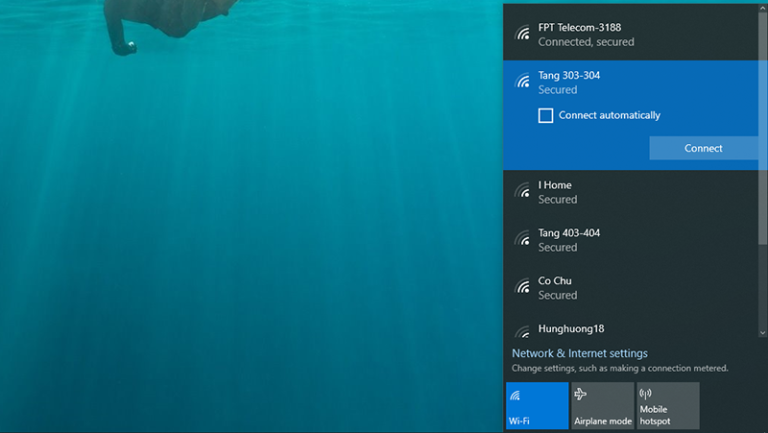Expand the I Home network entry
Screen dimensions: 768x433
pos(630,191)
